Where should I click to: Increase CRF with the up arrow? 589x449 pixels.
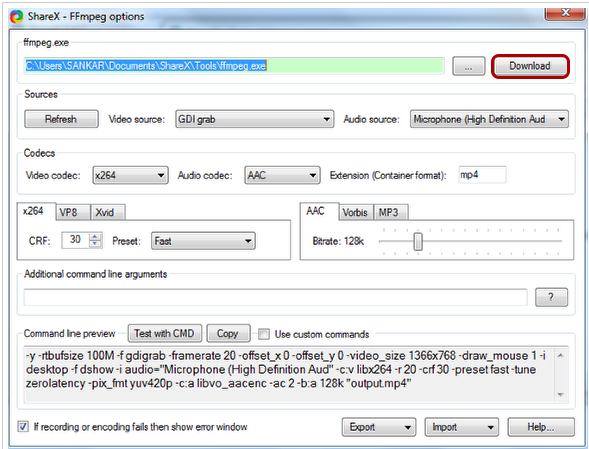[x=95, y=236]
